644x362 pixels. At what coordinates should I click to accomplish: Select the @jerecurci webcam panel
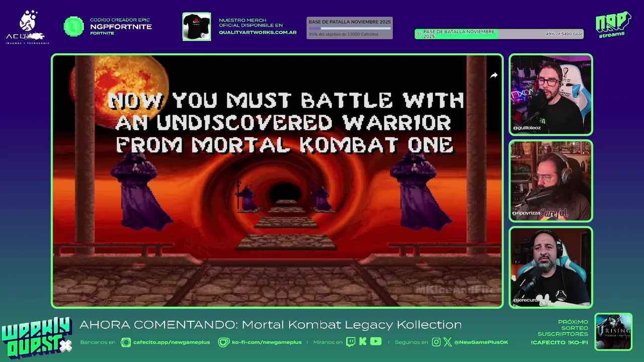pos(551,267)
